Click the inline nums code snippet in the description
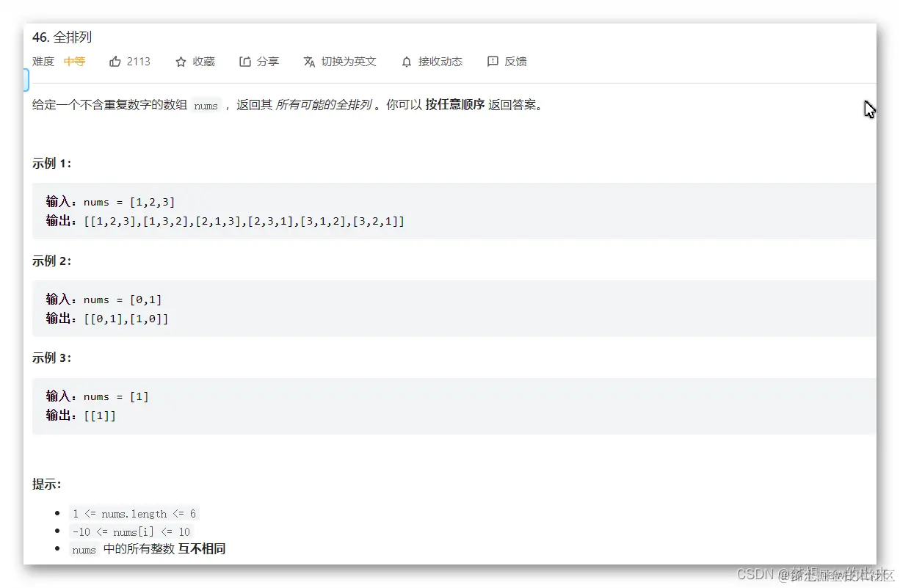Viewport: 900px width, 588px height. [x=206, y=105]
